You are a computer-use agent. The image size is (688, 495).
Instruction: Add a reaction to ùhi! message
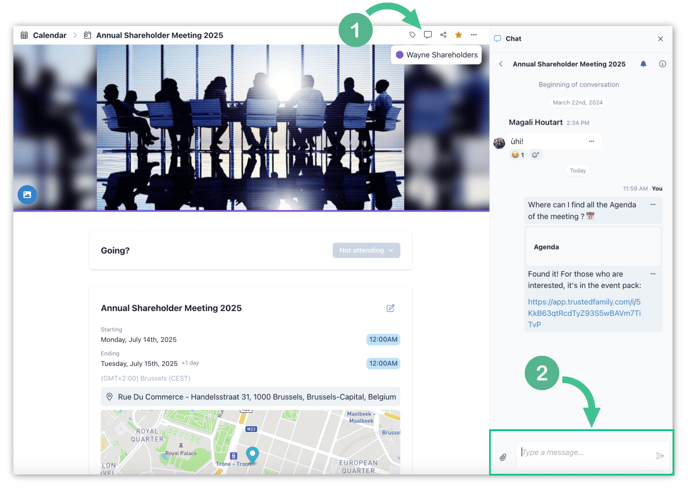point(535,154)
